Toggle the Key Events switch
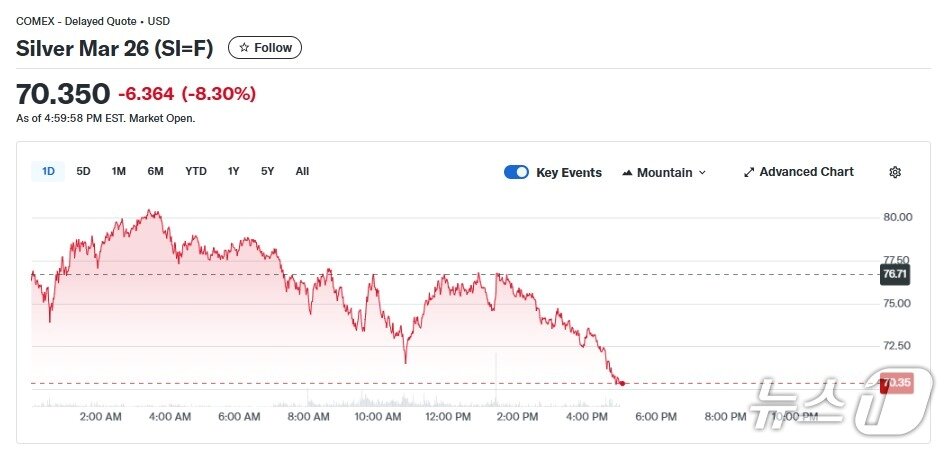The height and width of the screenshot is (449, 947). pos(516,172)
